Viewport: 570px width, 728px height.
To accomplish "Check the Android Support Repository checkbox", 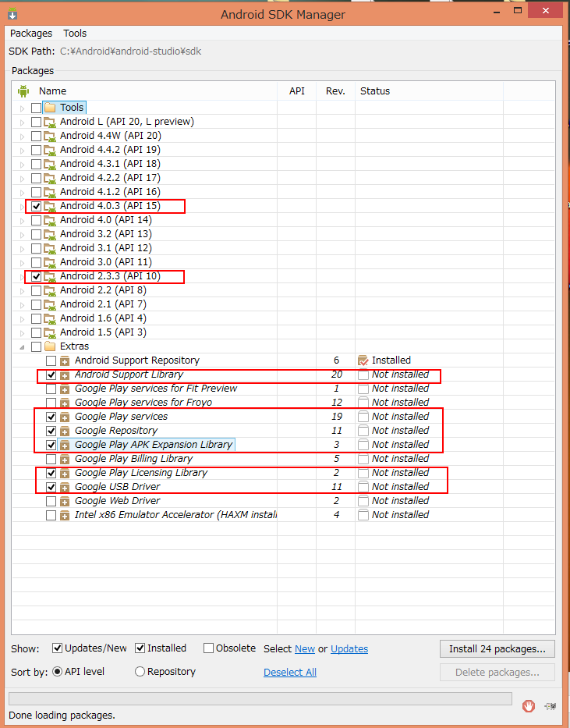I will tap(51, 360).
